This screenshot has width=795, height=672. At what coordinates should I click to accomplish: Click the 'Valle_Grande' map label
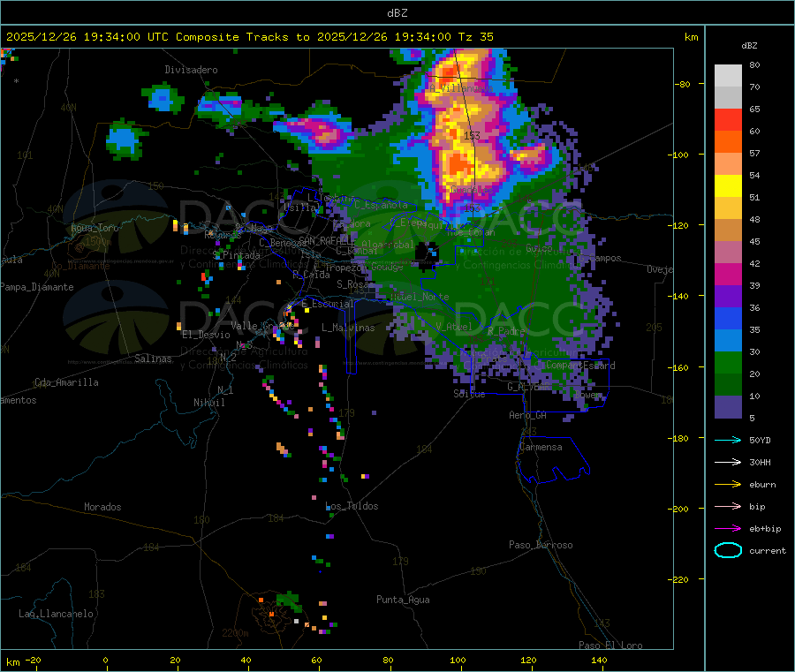pyautogui.click(x=262, y=326)
